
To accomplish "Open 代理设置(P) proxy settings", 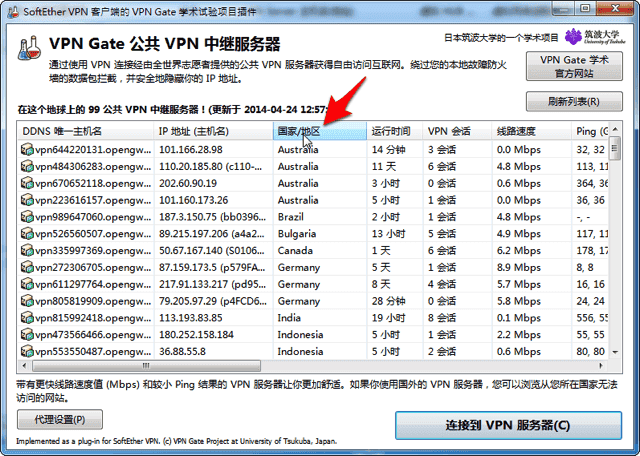I will (x=60, y=419).
